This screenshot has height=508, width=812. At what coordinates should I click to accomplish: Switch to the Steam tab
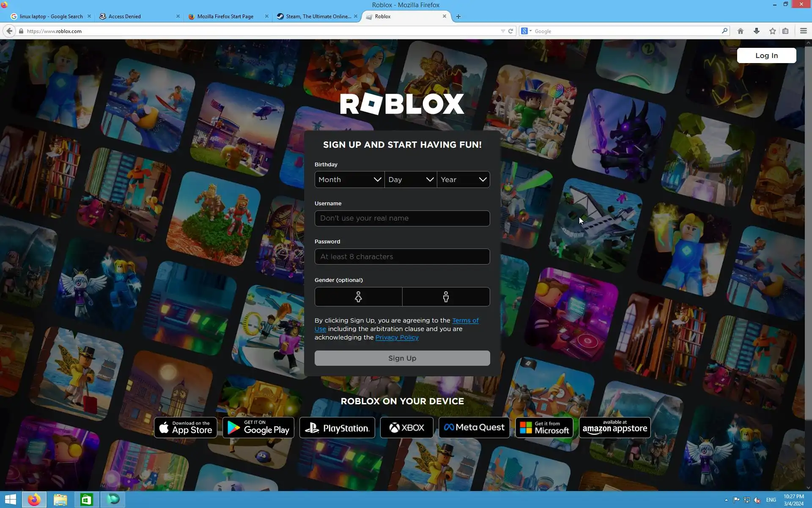click(317, 17)
